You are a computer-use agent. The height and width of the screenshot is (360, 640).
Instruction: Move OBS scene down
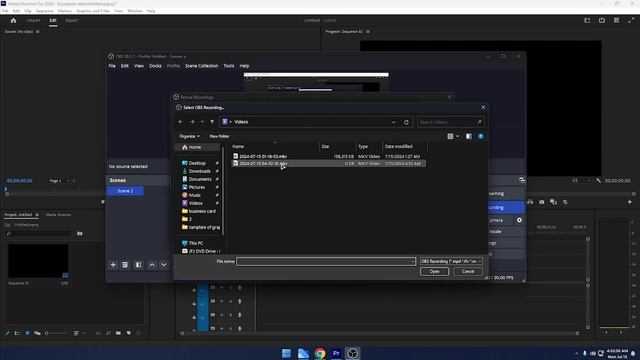click(164, 265)
